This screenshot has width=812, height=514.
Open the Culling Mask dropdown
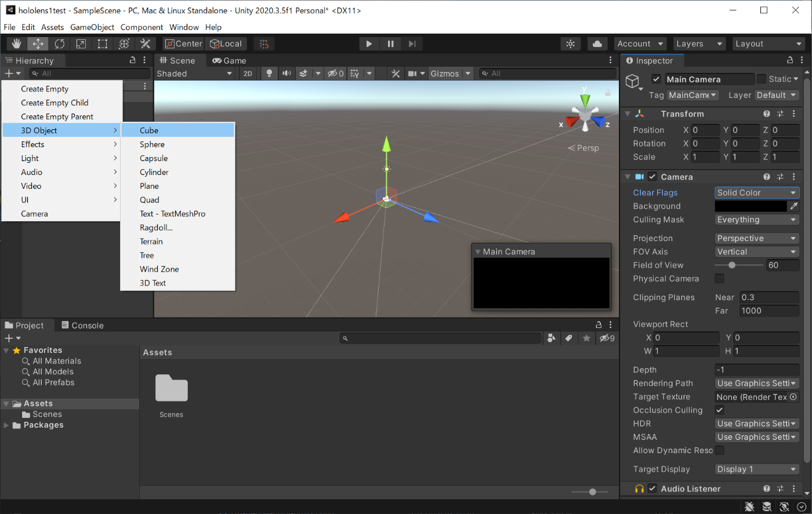click(757, 220)
